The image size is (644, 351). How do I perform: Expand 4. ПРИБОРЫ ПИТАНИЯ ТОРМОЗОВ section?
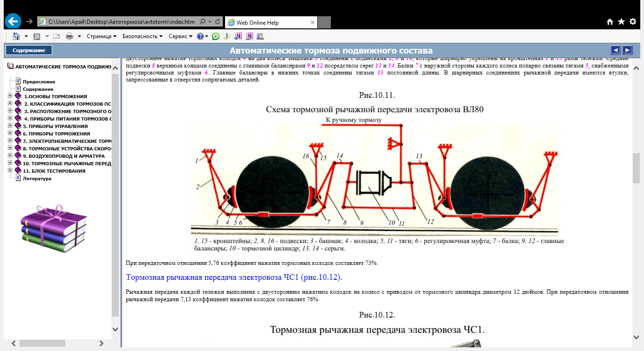10,119
